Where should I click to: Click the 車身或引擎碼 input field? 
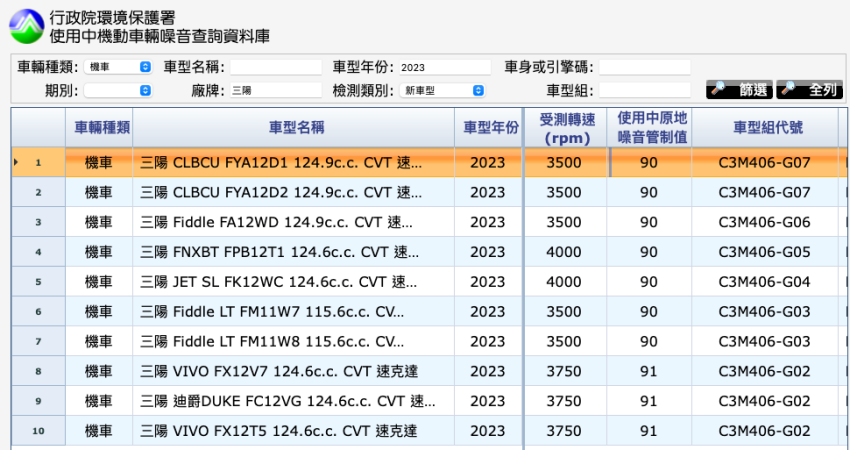click(x=645, y=67)
